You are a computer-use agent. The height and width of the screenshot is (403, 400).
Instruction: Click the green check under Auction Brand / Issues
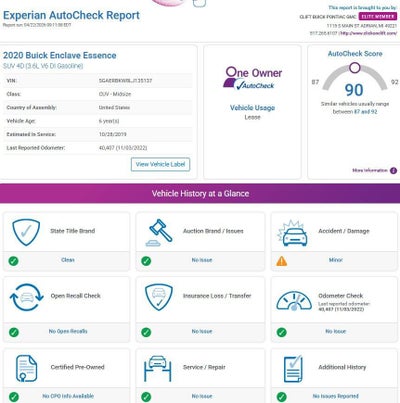tap(146, 261)
